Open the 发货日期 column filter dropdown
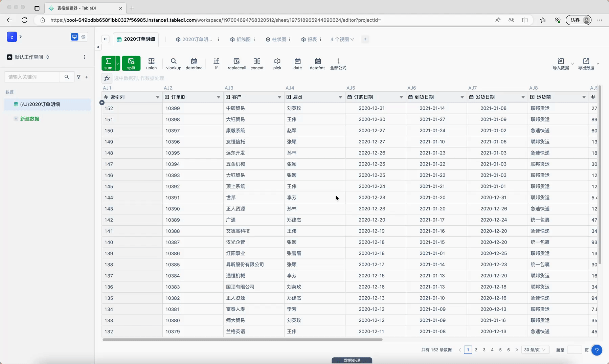The image size is (609, 364). (x=523, y=97)
